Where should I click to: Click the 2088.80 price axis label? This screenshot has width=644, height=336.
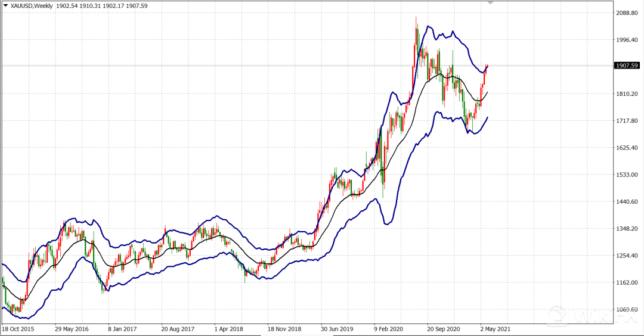click(626, 13)
